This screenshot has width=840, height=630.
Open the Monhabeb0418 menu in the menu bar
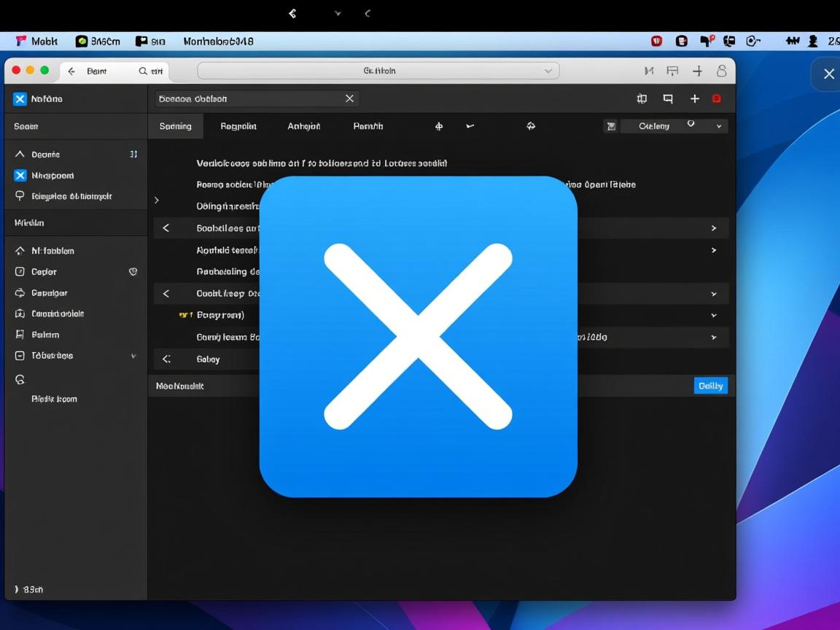pyautogui.click(x=218, y=42)
